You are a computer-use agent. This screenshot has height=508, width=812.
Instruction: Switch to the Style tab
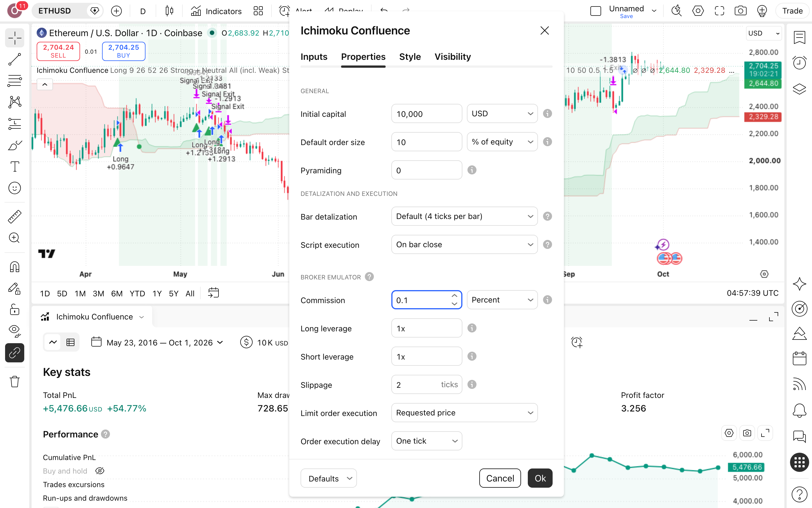[x=410, y=57]
